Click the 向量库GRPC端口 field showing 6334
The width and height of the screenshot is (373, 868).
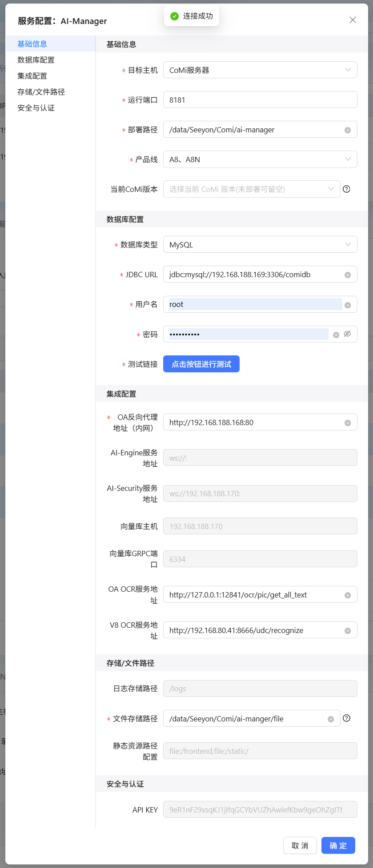click(260, 559)
